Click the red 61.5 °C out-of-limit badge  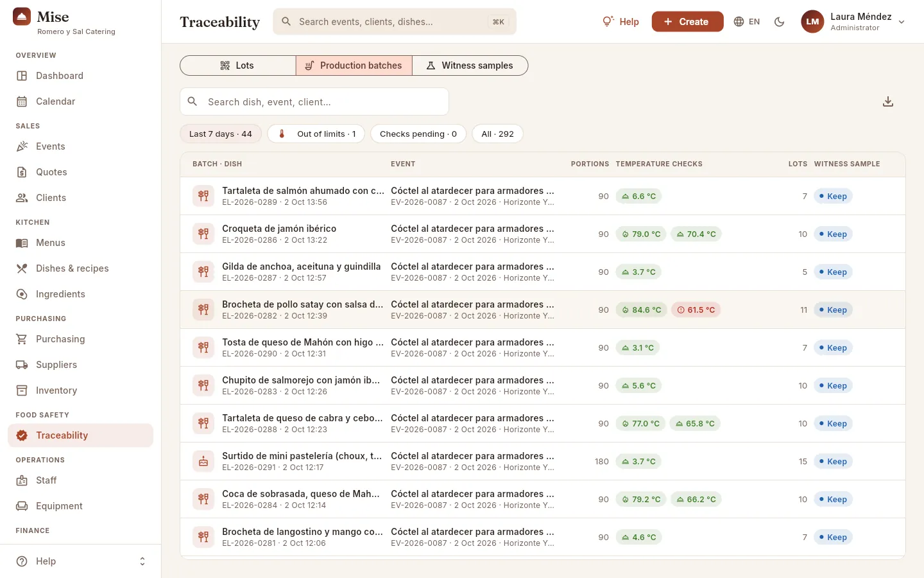coord(696,310)
